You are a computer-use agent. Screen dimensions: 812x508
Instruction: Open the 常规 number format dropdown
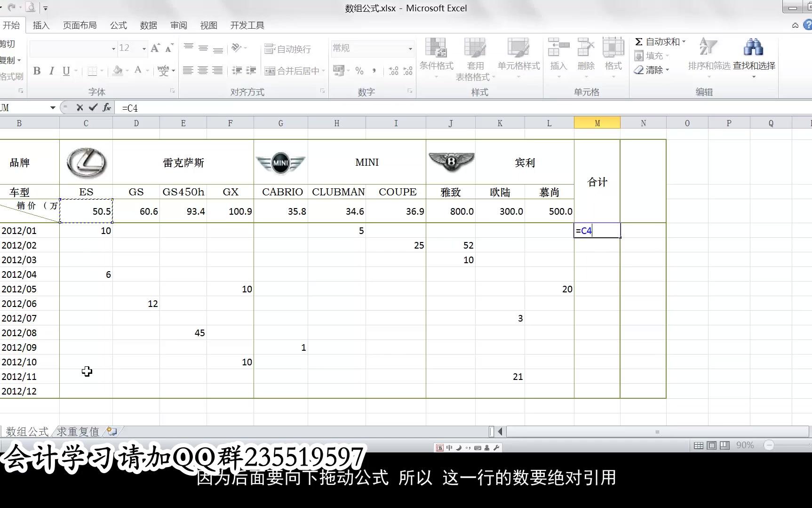(410, 48)
